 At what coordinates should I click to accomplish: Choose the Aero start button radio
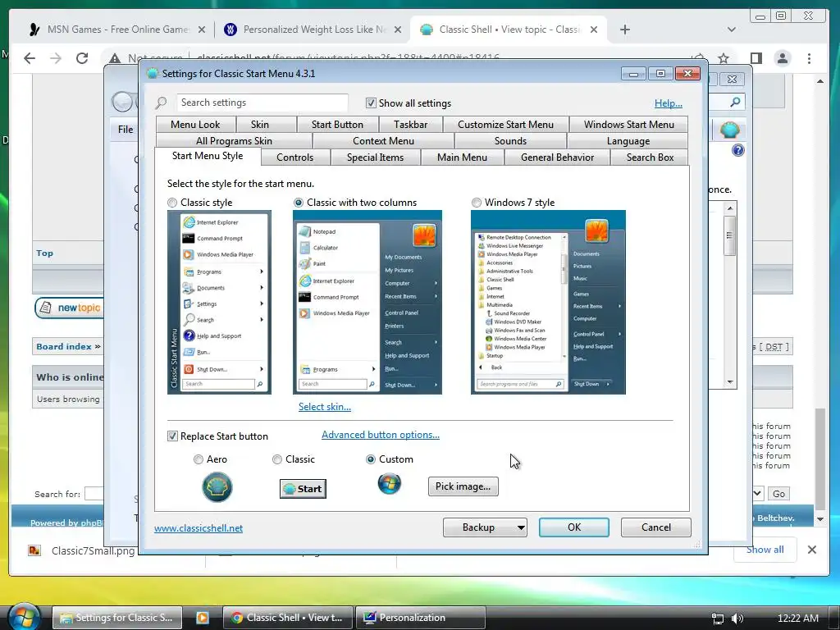[x=199, y=459]
